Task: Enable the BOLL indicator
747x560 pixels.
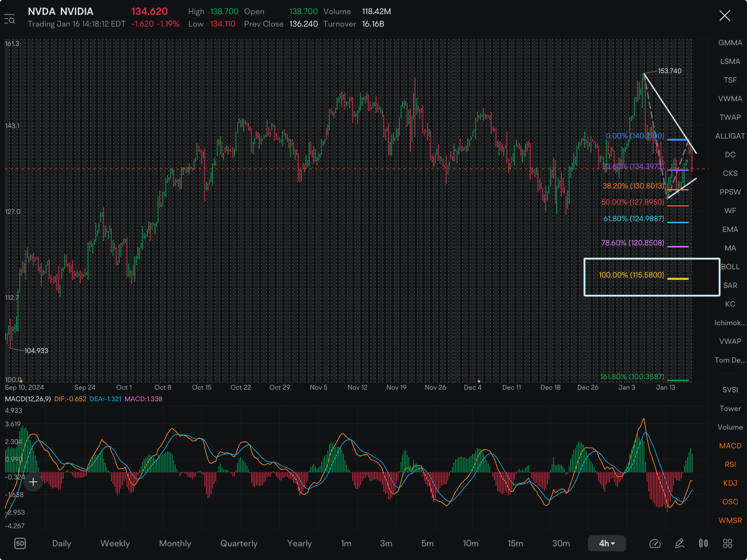Action: [x=730, y=267]
